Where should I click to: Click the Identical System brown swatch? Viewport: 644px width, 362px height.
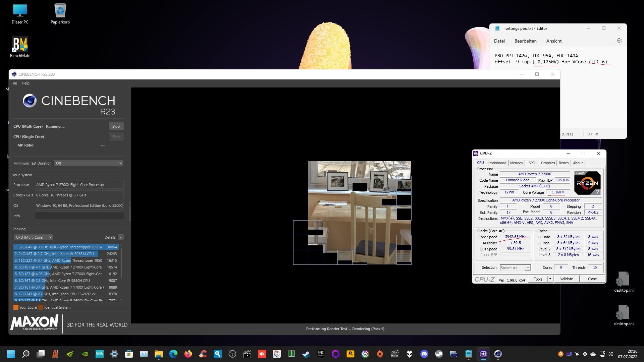click(x=41, y=307)
